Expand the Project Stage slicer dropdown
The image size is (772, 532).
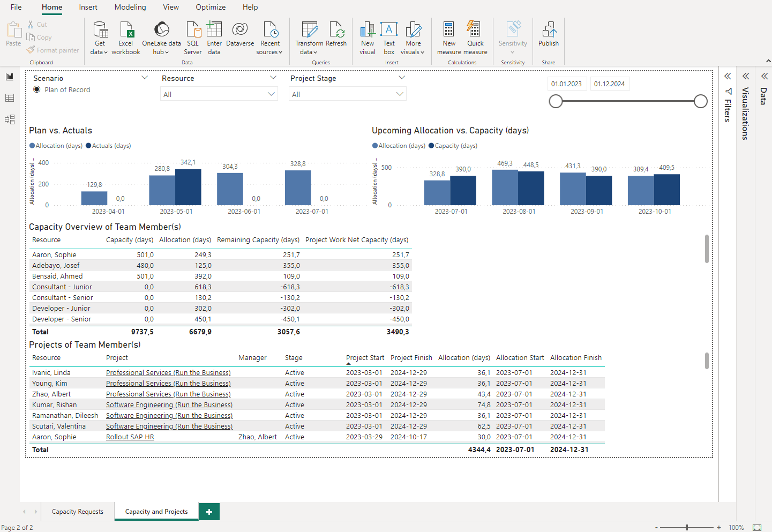tap(400, 93)
